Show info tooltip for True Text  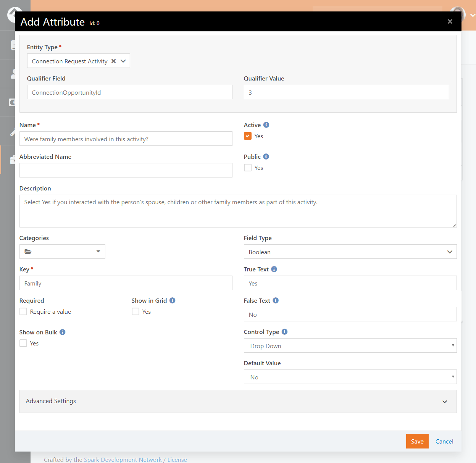point(274,269)
